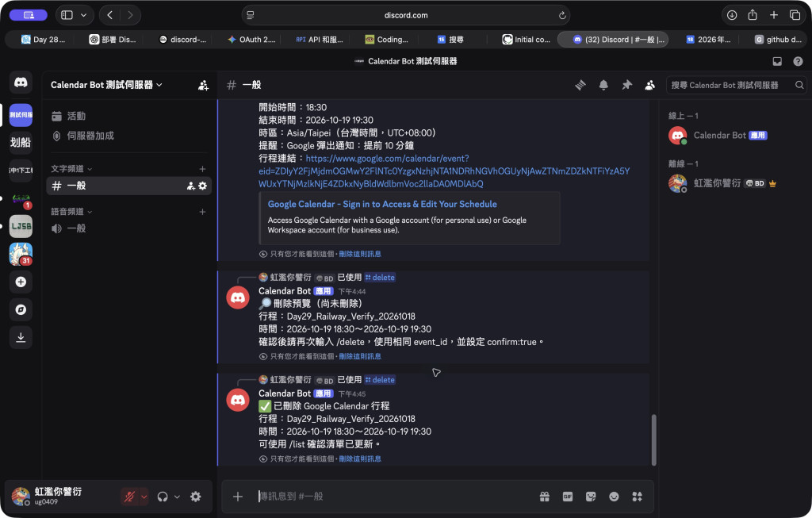Toggle microphone mute button

tap(129, 497)
